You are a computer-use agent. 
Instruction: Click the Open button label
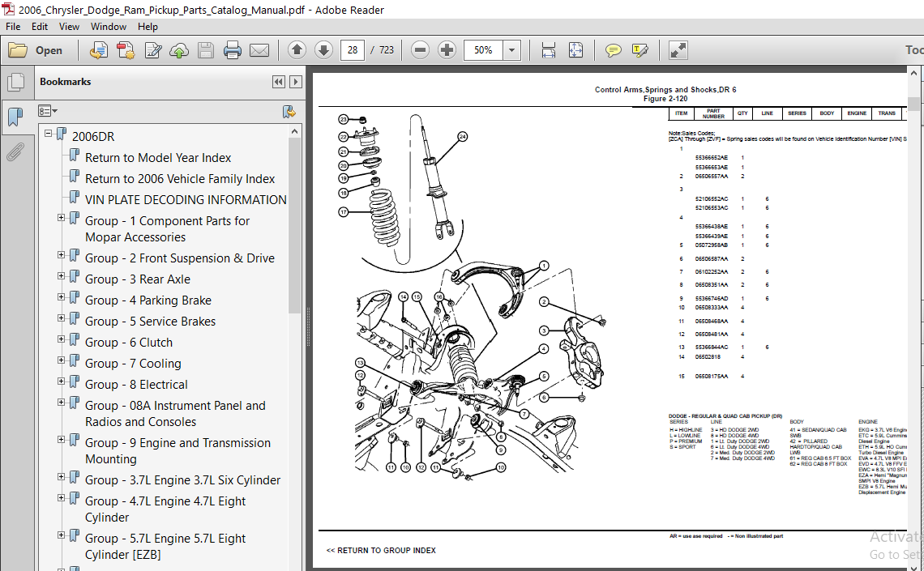(49, 51)
